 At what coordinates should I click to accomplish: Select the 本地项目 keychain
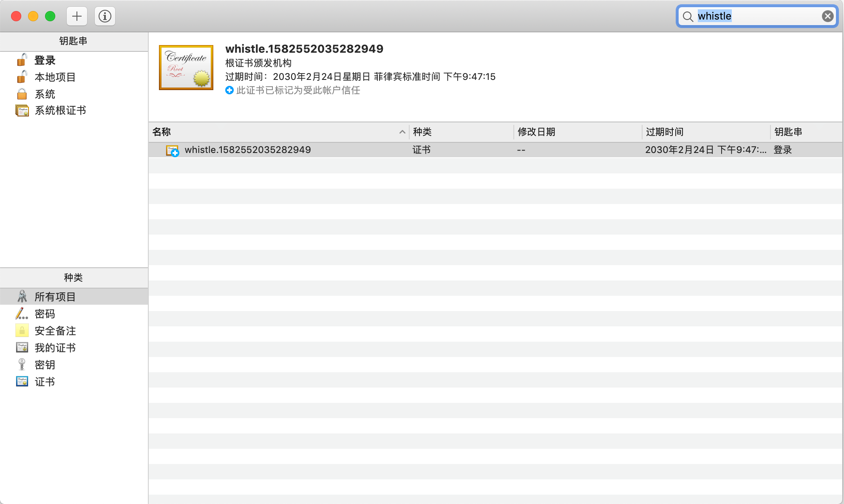pos(55,77)
